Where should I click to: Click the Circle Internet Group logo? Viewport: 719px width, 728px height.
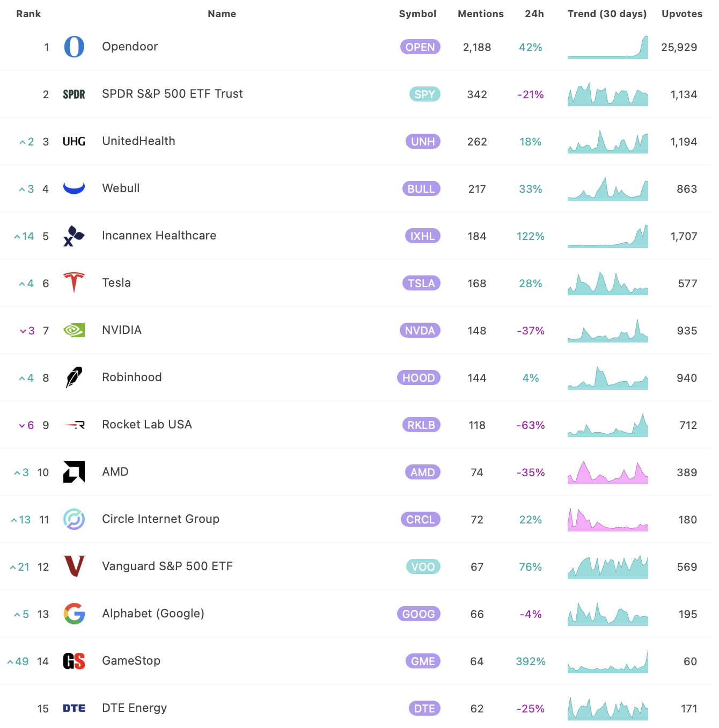coord(74,519)
